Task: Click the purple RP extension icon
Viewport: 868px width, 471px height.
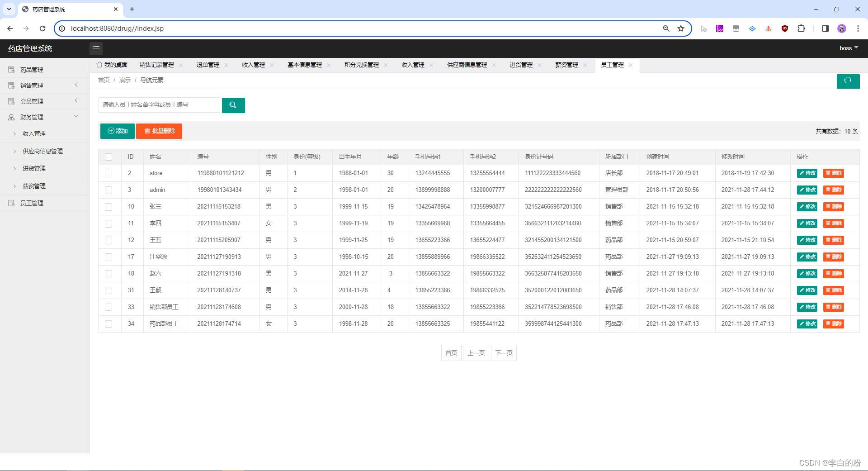Action: pyautogui.click(x=720, y=28)
